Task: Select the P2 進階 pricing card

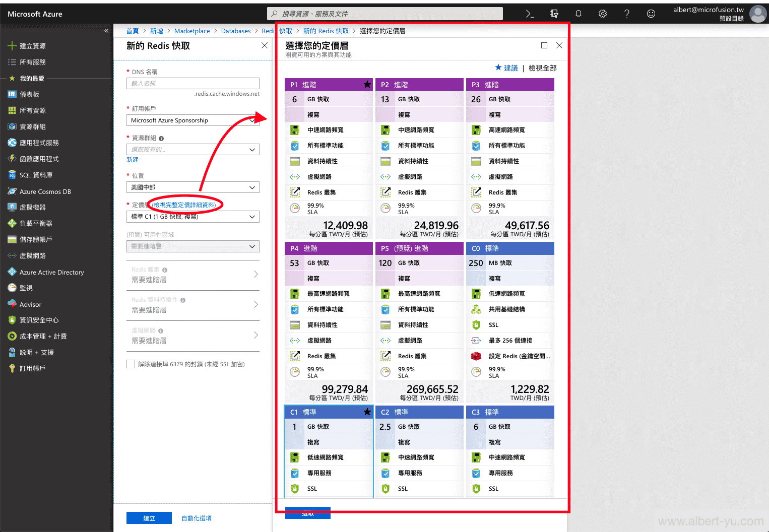Action: point(419,159)
